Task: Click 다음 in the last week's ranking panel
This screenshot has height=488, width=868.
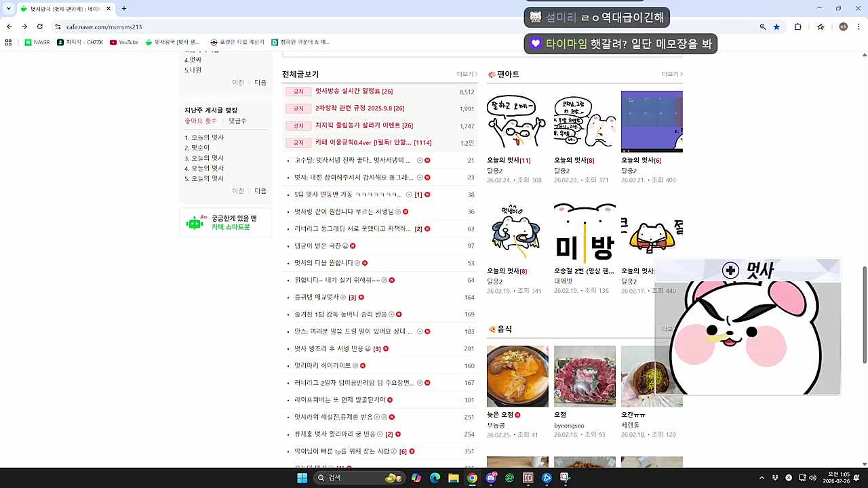Action: 260,190
